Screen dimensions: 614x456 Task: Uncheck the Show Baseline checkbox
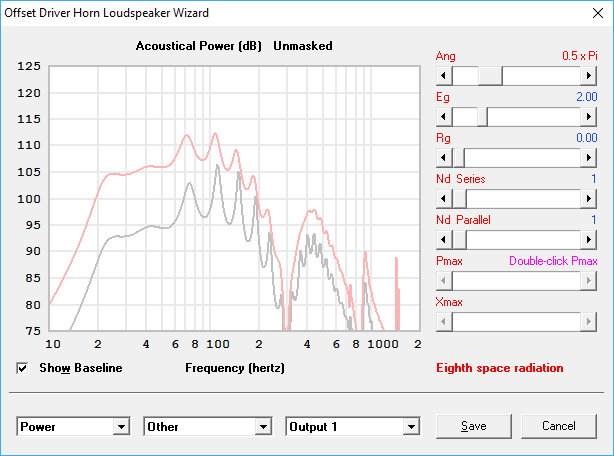tap(22, 368)
